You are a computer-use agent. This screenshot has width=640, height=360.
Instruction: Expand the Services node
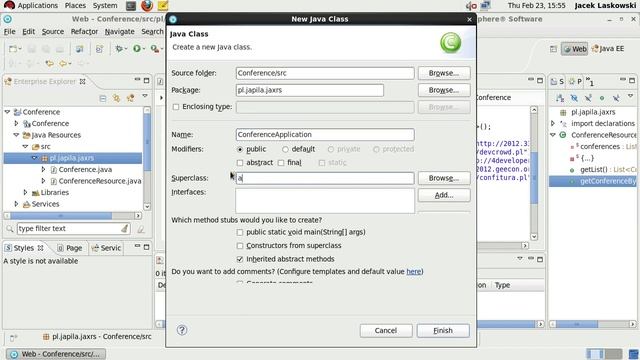[16, 204]
